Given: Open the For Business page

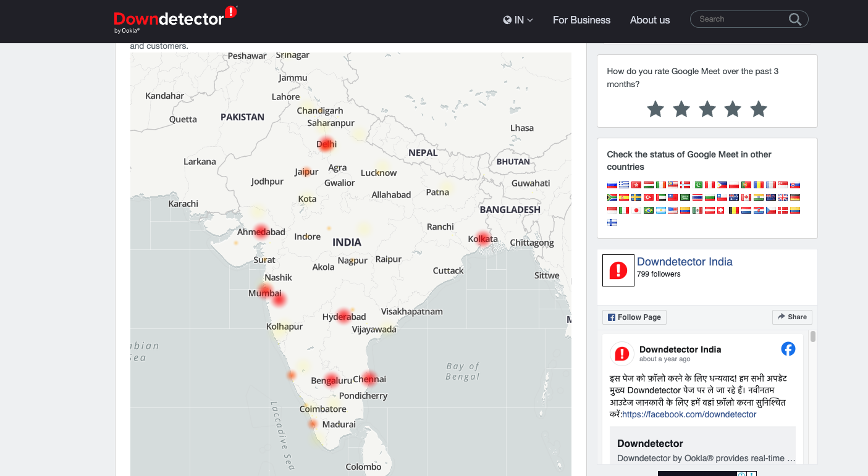Looking at the screenshot, I should [581, 20].
